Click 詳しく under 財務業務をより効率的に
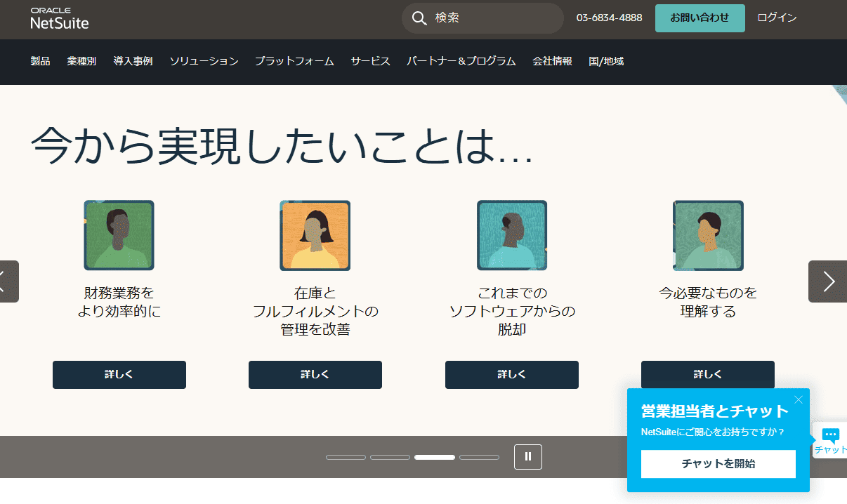 (119, 375)
